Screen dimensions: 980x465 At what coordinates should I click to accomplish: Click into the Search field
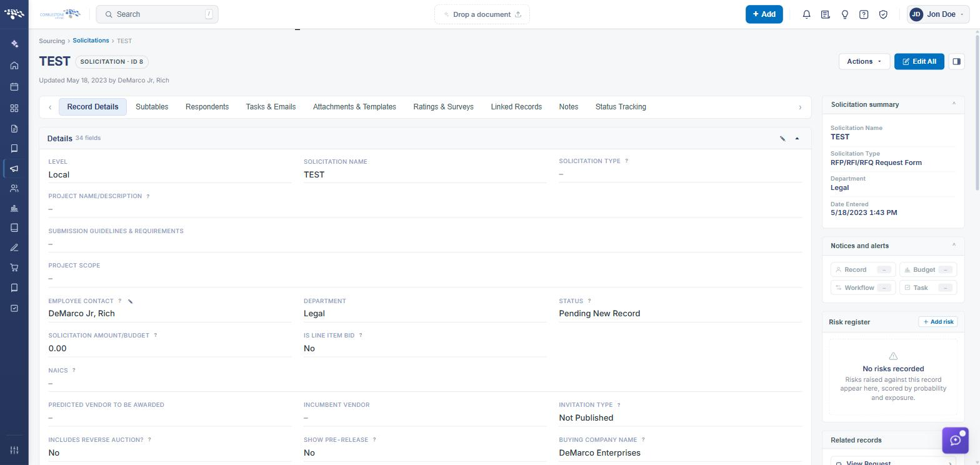[x=157, y=14]
